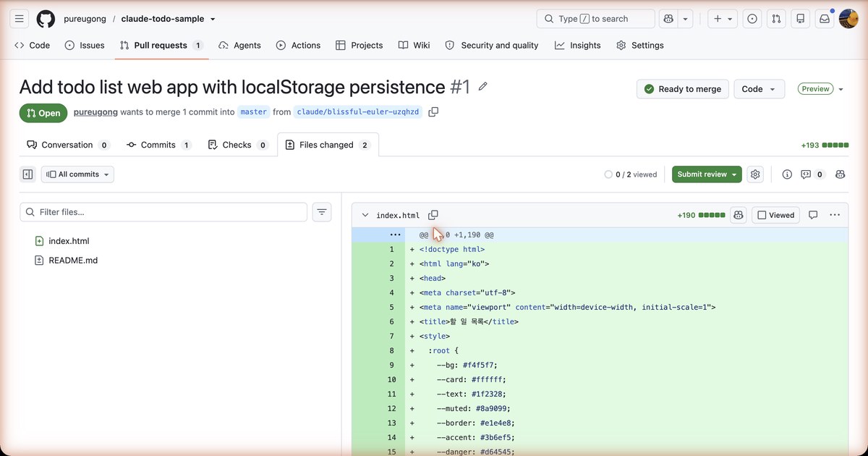This screenshot has width=868, height=456.
Task: Open review comments count icon
Action: pyautogui.click(x=813, y=174)
